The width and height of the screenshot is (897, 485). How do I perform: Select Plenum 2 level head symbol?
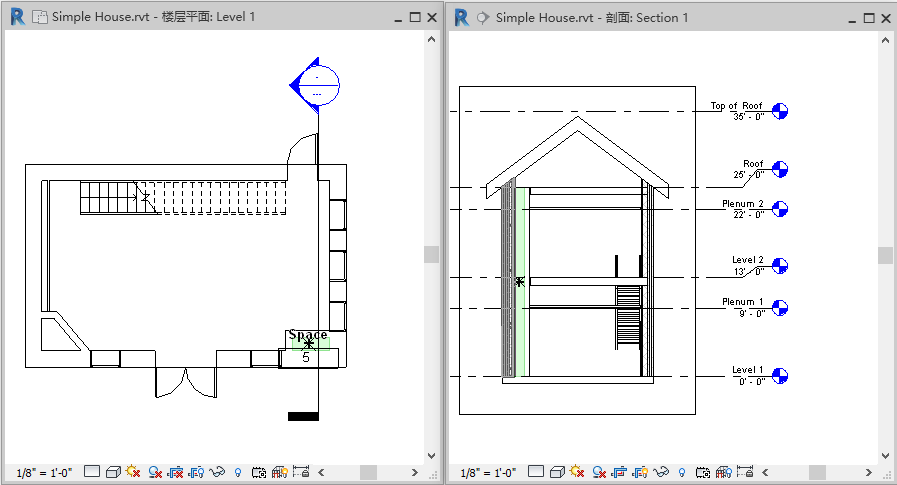pyautogui.click(x=780, y=209)
